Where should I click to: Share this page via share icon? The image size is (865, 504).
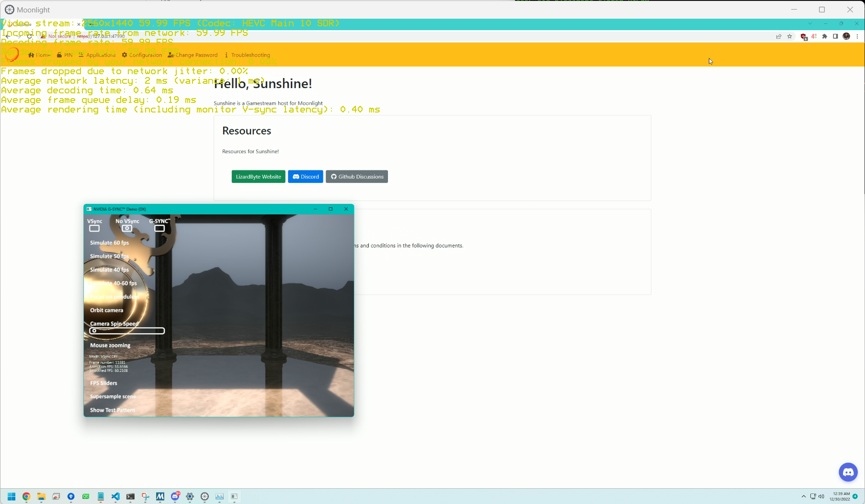click(779, 36)
